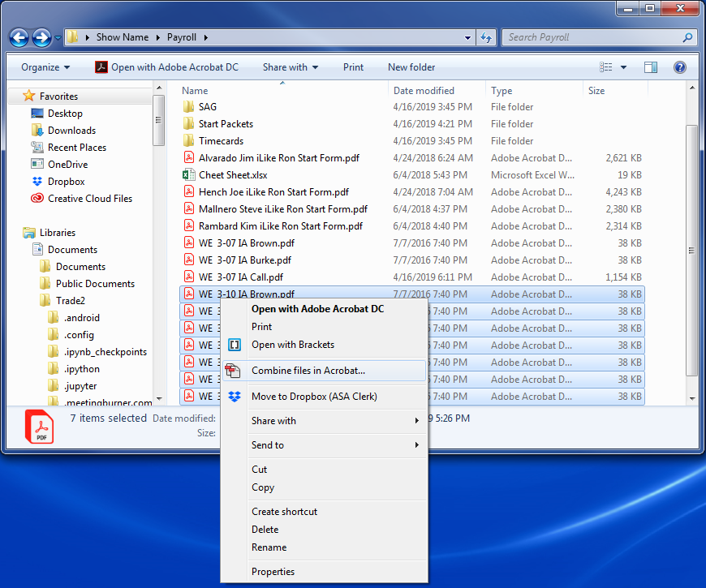The width and height of the screenshot is (706, 588).
Task: Click the Back navigation arrow
Action: coord(19,37)
